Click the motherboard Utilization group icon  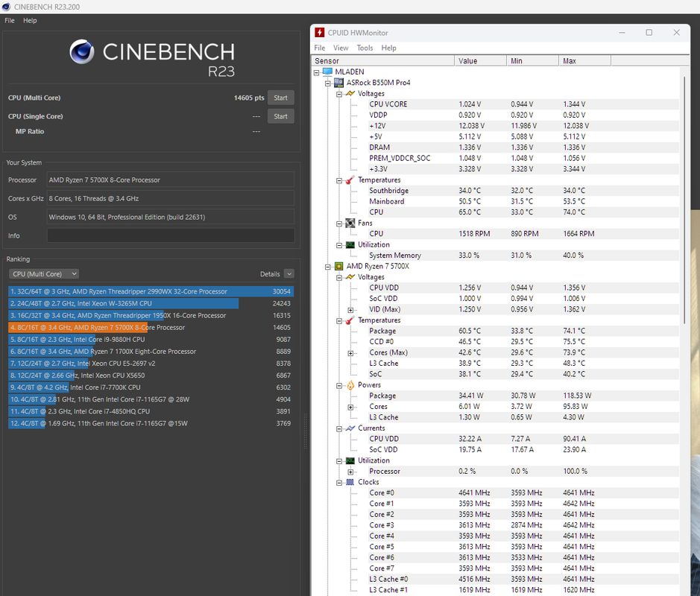click(350, 244)
